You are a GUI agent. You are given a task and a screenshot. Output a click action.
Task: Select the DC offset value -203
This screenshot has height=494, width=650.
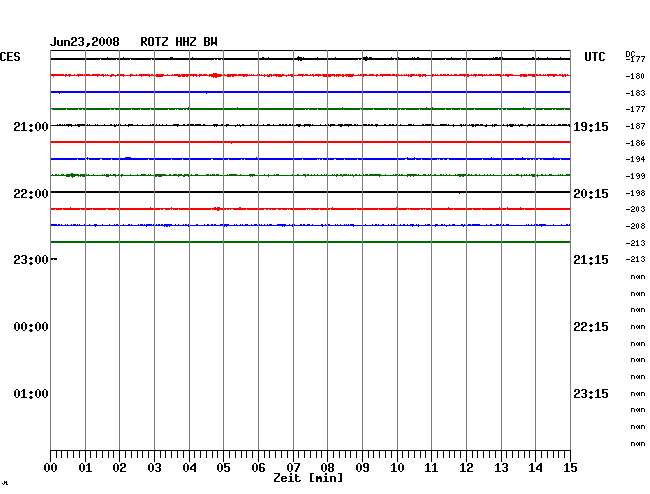click(x=635, y=209)
